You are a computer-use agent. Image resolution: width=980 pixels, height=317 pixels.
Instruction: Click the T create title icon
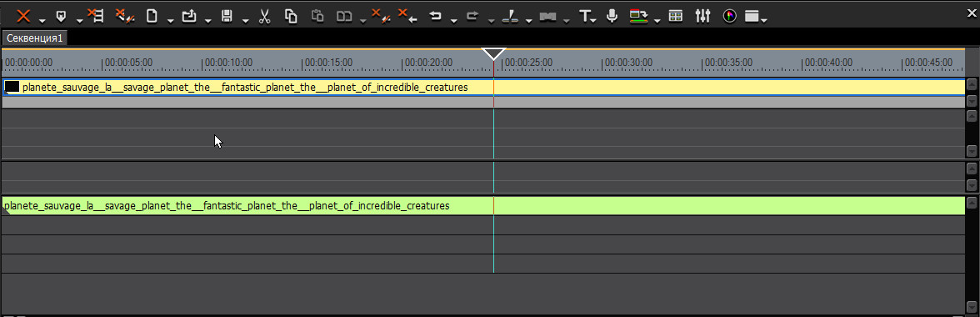tap(585, 16)
